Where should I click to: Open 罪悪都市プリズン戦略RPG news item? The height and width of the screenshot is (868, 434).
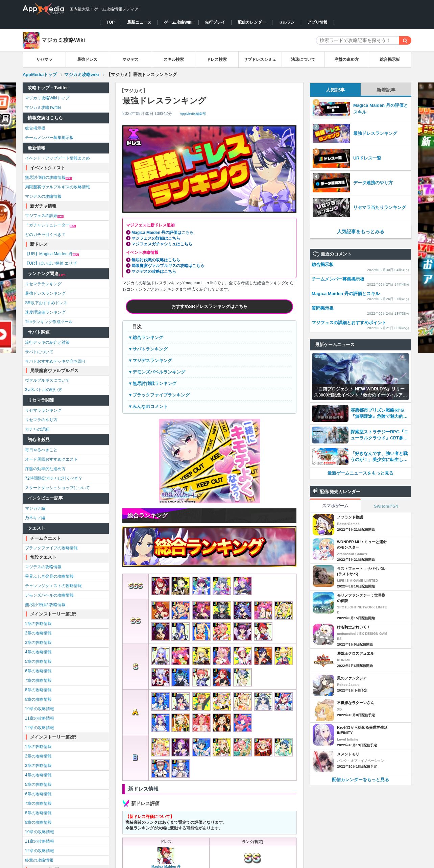click(x=361, y=413)
